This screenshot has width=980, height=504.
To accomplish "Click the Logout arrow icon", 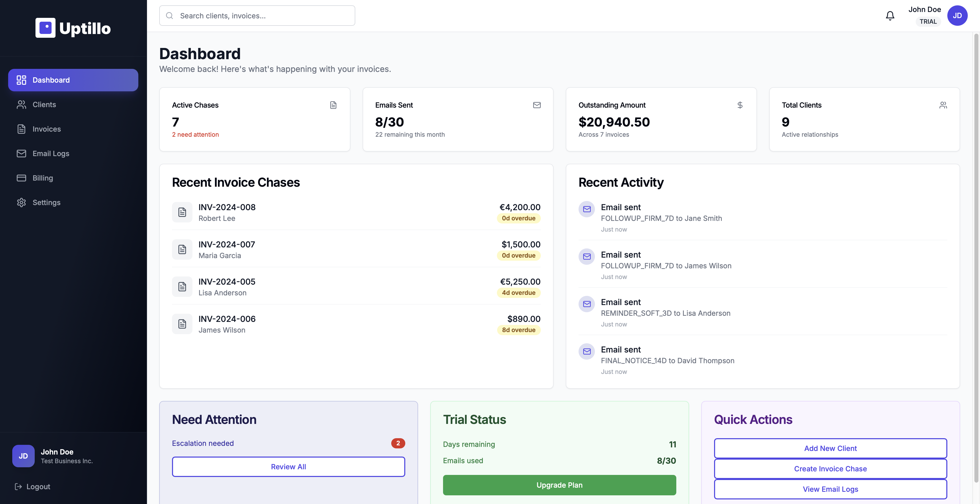I will (18, 486).
